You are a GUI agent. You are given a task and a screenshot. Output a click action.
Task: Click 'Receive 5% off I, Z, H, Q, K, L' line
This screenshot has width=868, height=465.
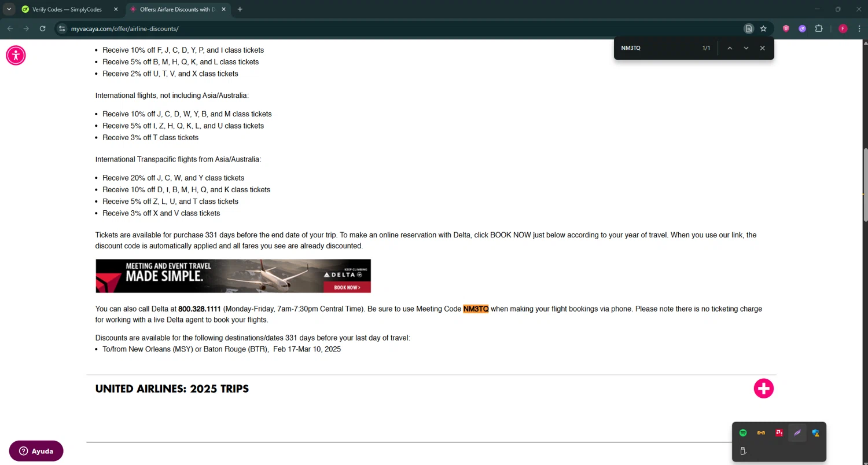pos(183,126)
